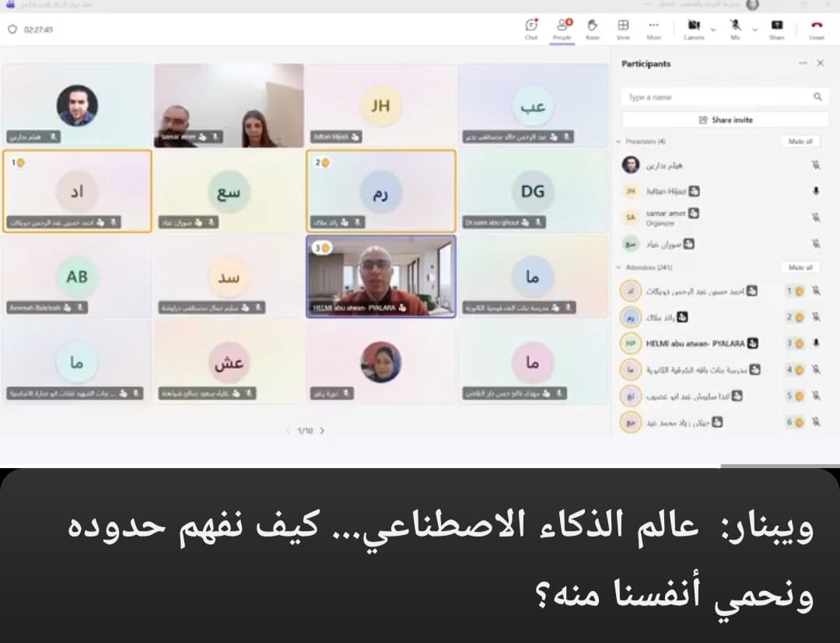Click the Share invite button
This screenshot has height=643, width=840.
725,120
